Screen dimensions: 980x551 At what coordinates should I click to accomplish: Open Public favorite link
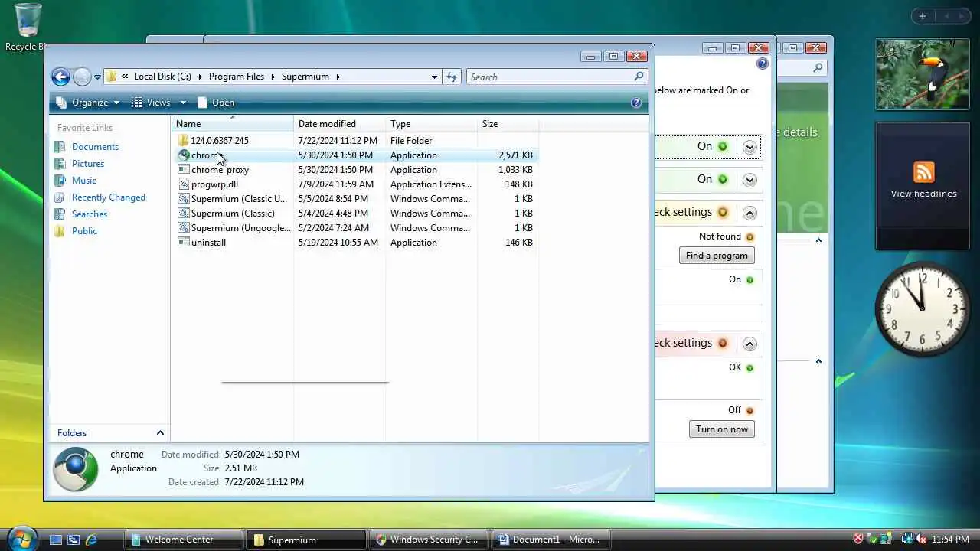(84, 231)
